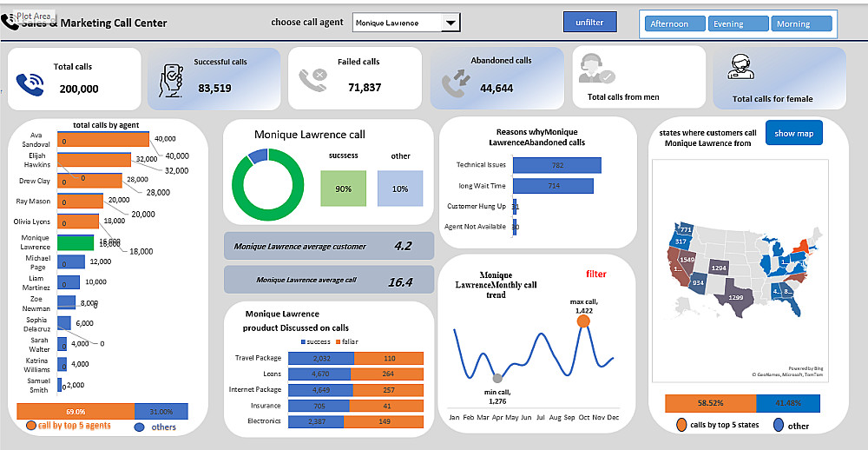Click the unfilter button
The width and height of the screenshot is (868, 450).
[589, 23]
